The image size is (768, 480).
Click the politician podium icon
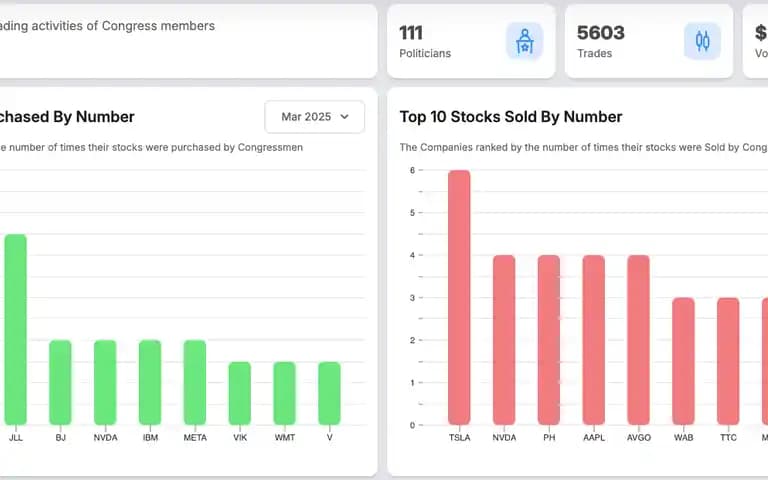point(525,41)
